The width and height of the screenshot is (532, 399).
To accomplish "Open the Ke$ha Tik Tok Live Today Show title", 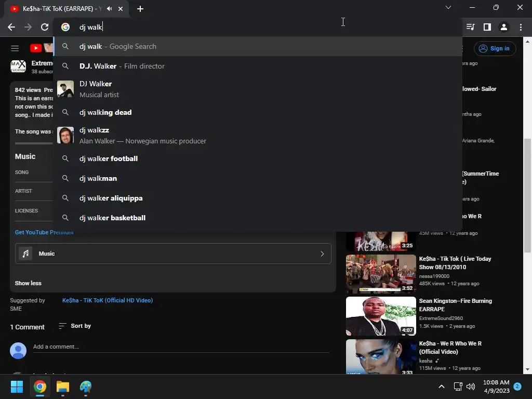I will (x=455, y=263).
